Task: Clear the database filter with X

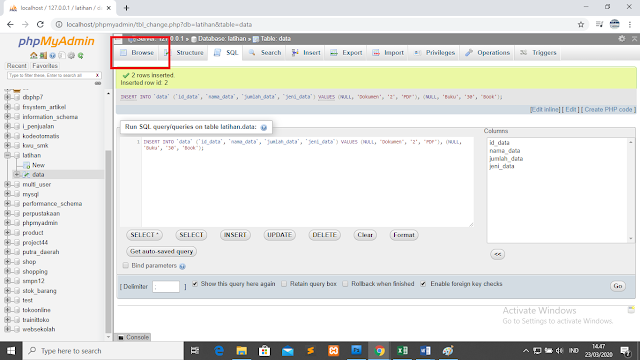Action: (x=97, y=76)
